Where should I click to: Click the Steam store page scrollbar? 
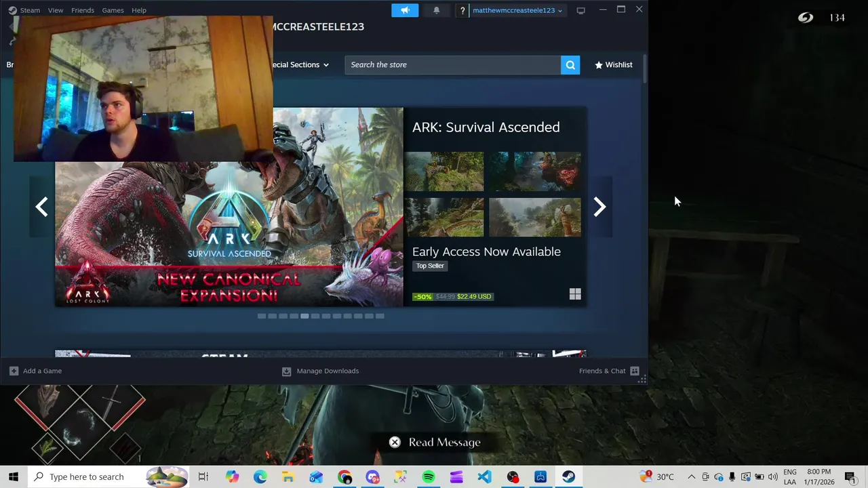pyautogui.click(x=644, y=69)
